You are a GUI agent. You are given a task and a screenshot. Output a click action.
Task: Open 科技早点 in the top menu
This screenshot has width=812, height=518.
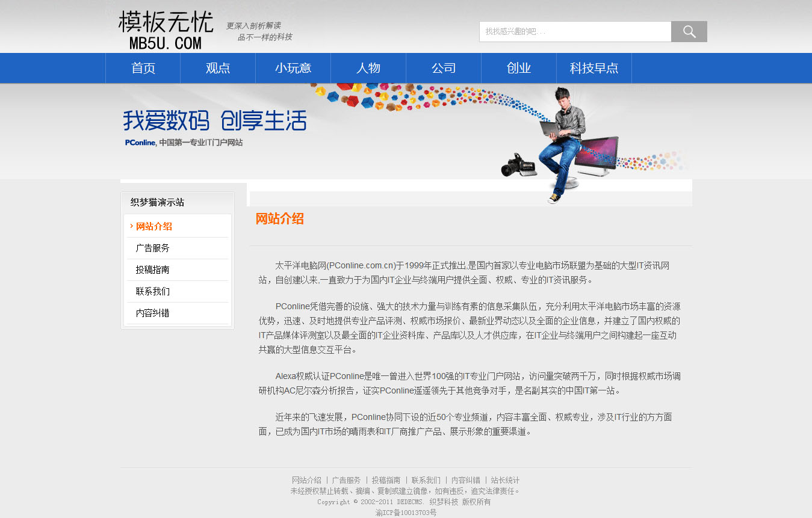coord(594,68)
